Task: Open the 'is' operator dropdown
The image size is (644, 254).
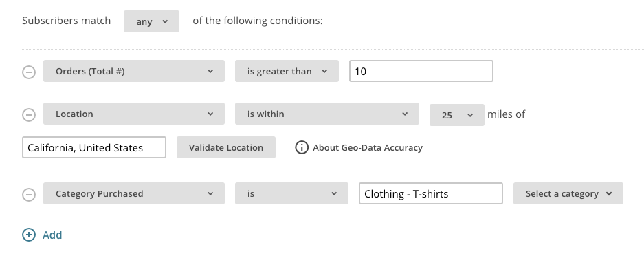Action: point(291,193)
